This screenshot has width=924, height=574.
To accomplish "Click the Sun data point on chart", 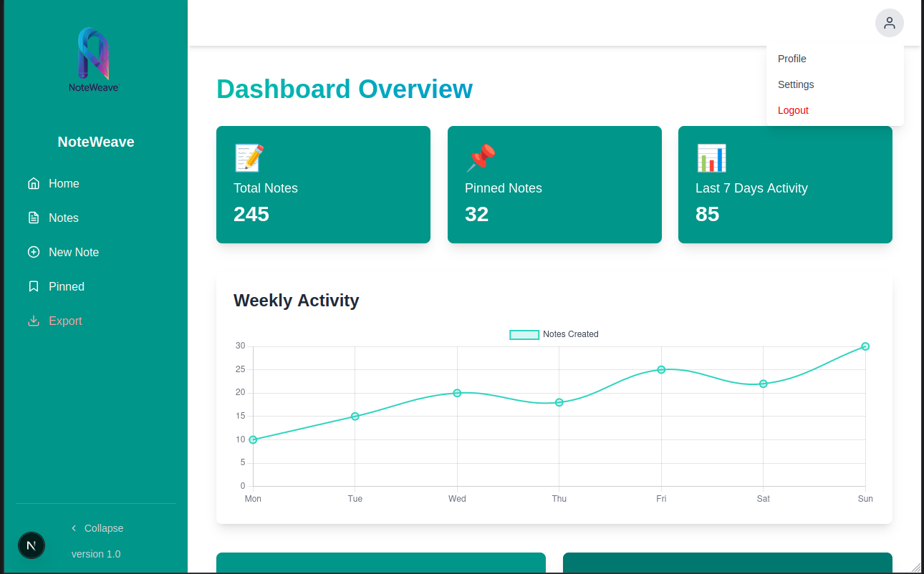I will (865, 346).
